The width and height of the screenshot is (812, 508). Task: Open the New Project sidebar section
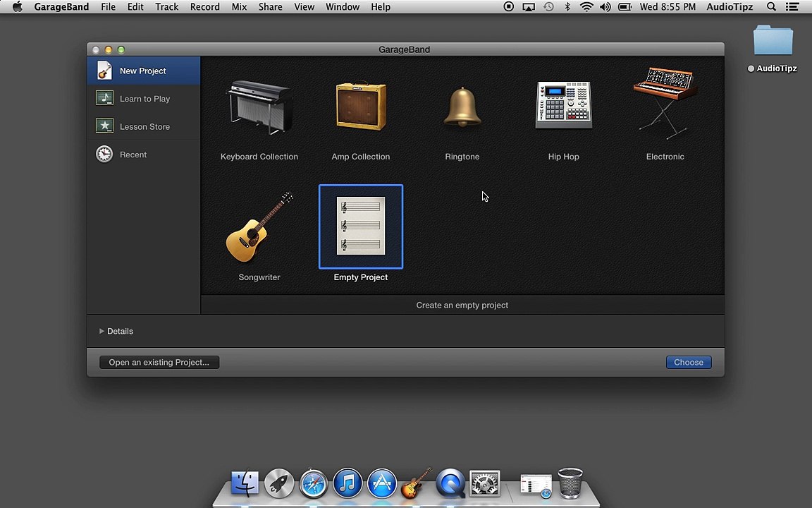point(144,71)
